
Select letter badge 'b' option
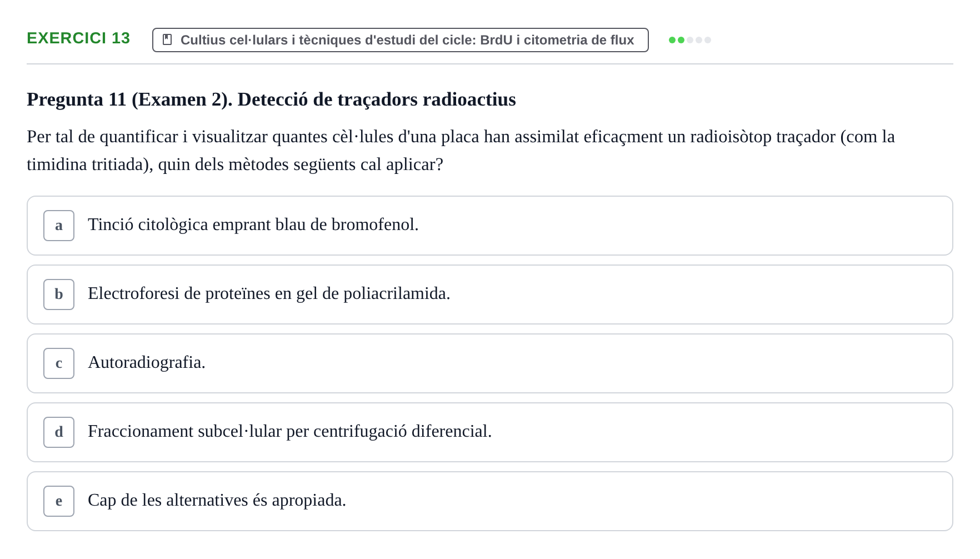59,295
